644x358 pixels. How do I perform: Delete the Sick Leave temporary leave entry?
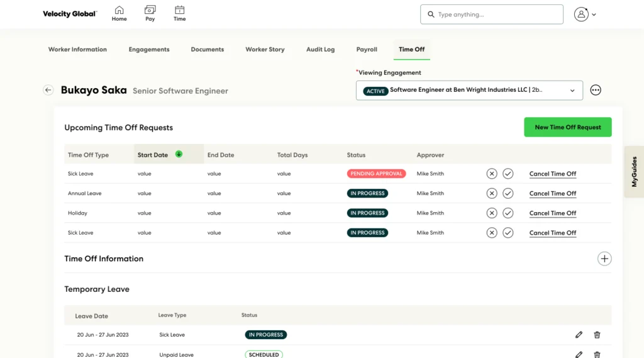[597, 335]
